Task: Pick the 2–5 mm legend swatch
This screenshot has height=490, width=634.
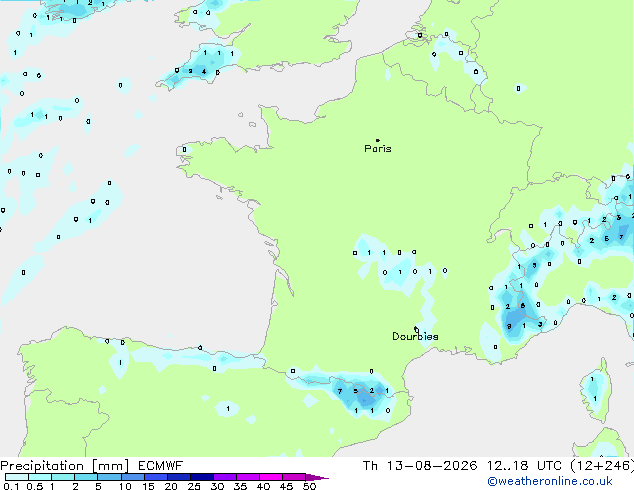Action: point(86,477)
